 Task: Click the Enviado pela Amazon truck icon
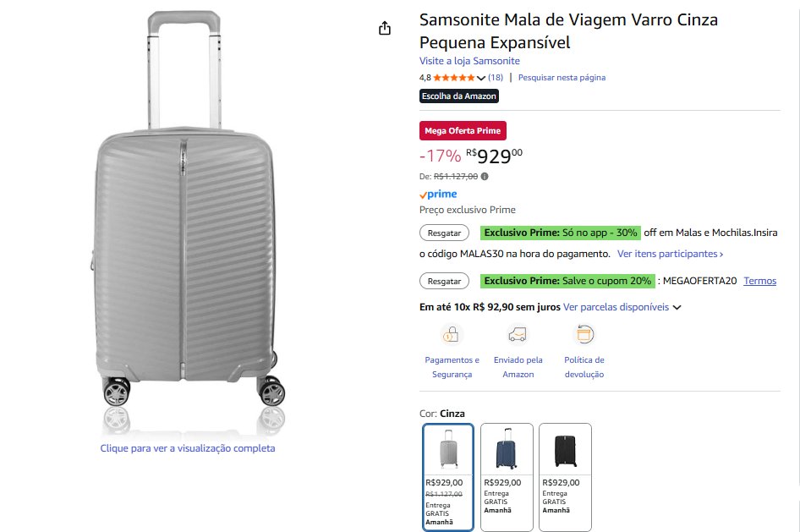518,335
